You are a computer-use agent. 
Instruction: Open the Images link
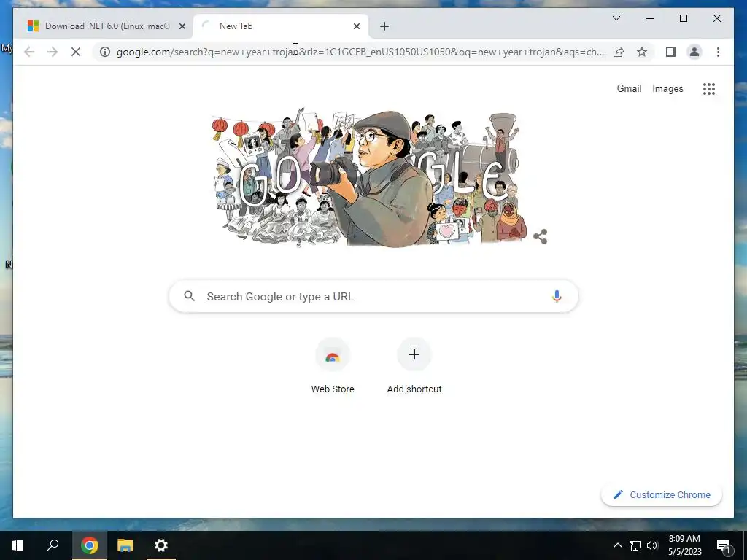click(667, 88)
